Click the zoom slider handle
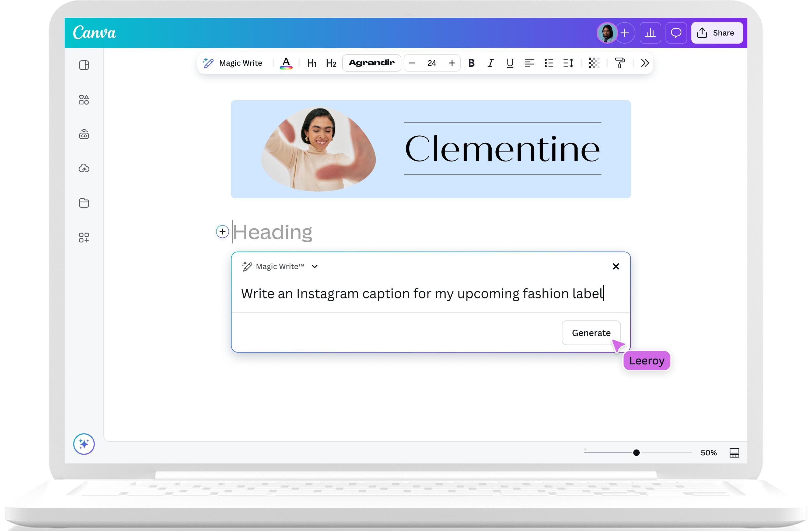 (636, 453)
